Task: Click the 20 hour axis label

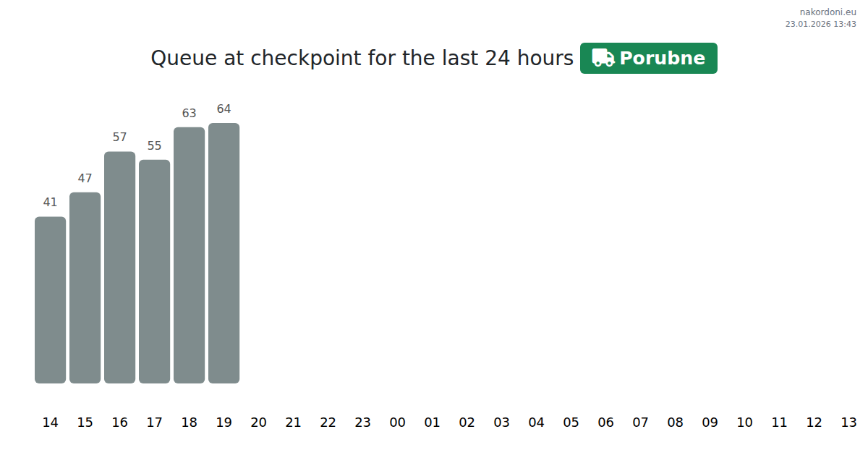Action: pos(258,423)
